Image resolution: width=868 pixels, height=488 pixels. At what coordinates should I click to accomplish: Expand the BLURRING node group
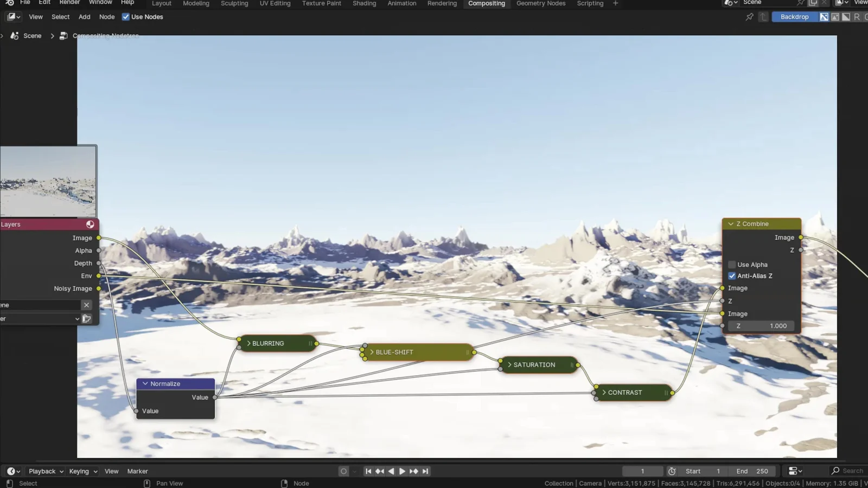pyautogui.click(x=249, y=343)
